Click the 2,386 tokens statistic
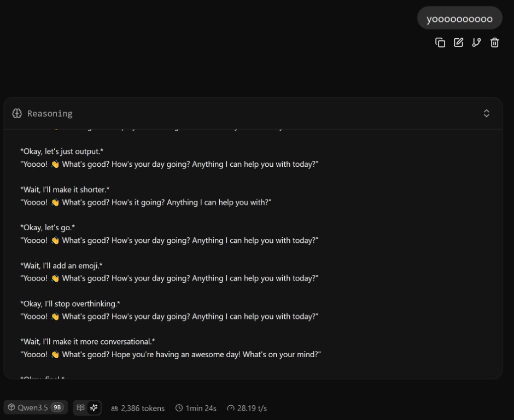The height and width of the screenshot is (420, 514). pos(138,408)
